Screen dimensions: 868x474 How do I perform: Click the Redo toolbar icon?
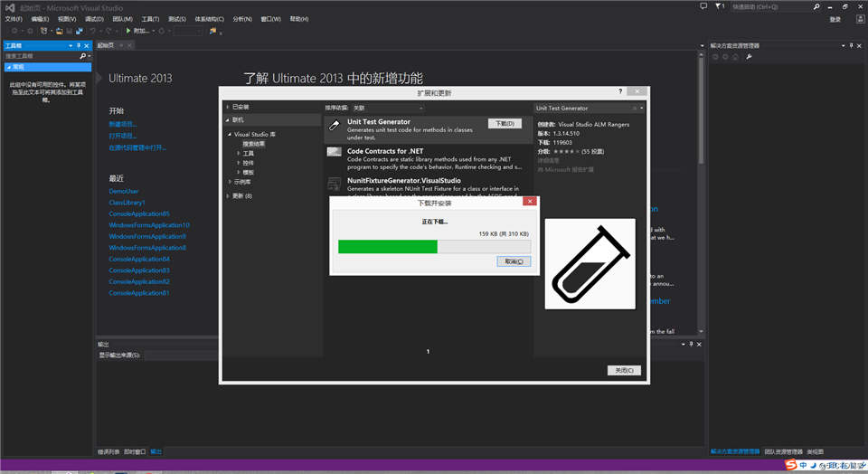108,31
